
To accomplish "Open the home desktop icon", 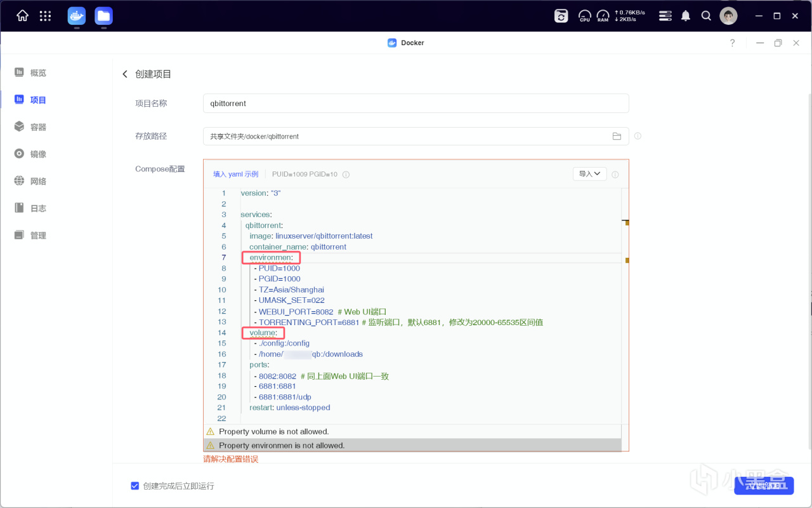I will coord(22,16).
